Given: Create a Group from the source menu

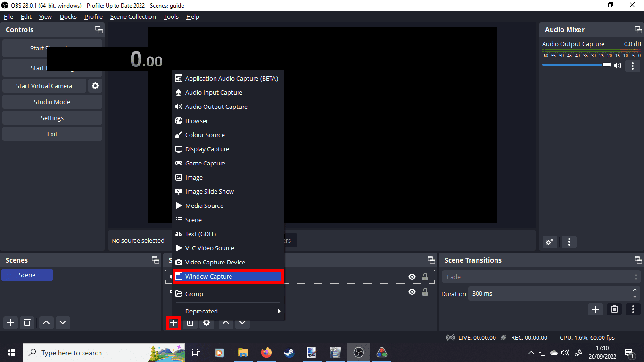Looking at the screenshot, I should pos(228,294).
